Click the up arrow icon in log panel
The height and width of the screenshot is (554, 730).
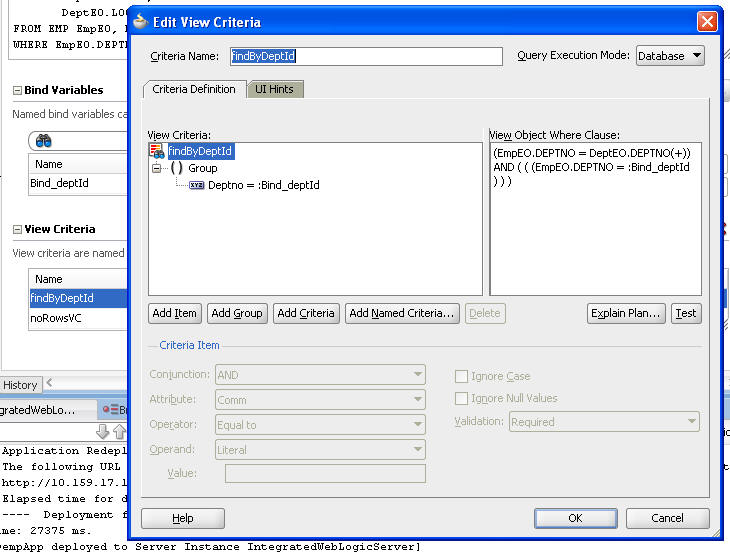120,432
